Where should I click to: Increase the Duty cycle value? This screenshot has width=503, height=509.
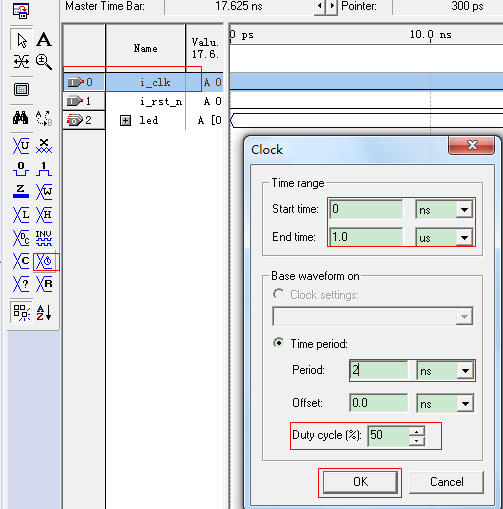click(417, 431)
